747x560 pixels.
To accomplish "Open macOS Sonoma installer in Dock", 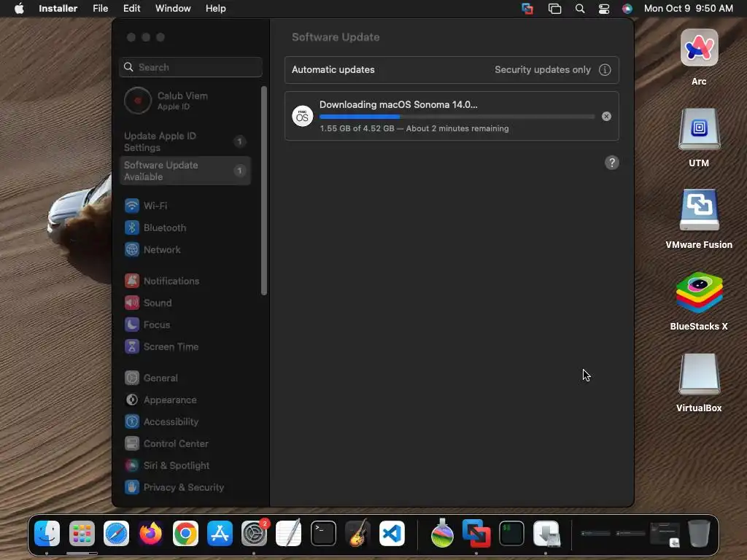I will [442, 533].
